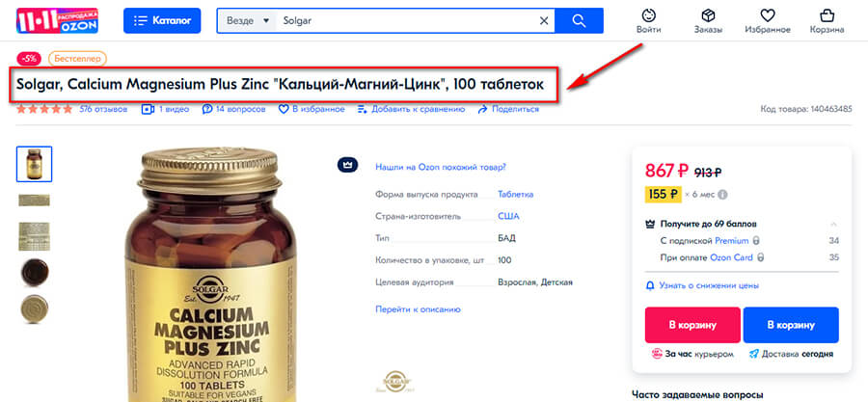Open the Таблетка form link
The width and height of the screenshot is (868, 402).
pos(515,195)
